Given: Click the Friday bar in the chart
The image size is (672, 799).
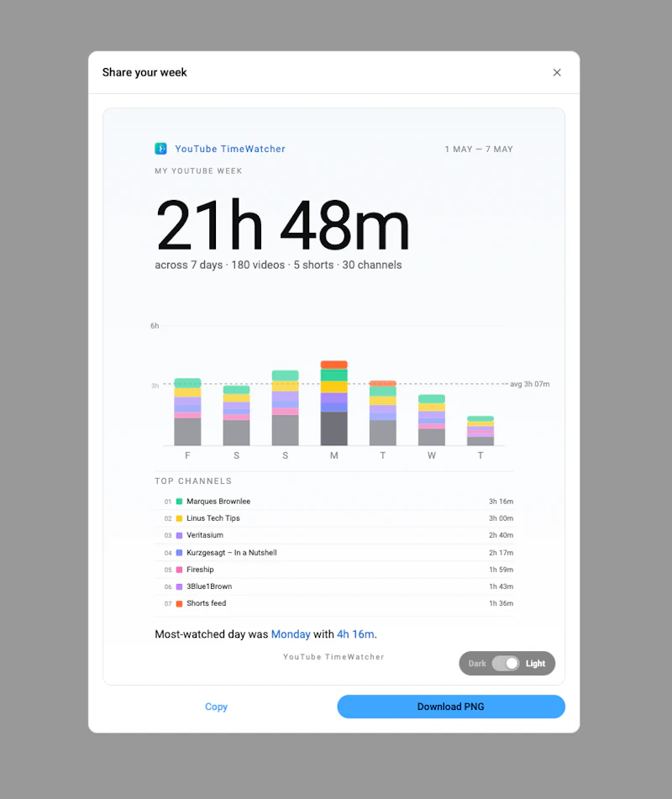Looking at the screenshot, I should (x=187, y=412).
